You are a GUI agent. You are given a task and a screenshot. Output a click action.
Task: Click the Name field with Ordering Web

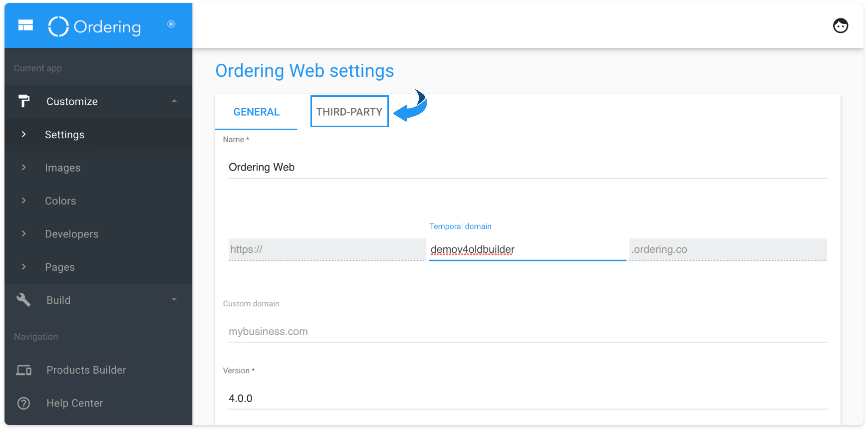[528, 168]
